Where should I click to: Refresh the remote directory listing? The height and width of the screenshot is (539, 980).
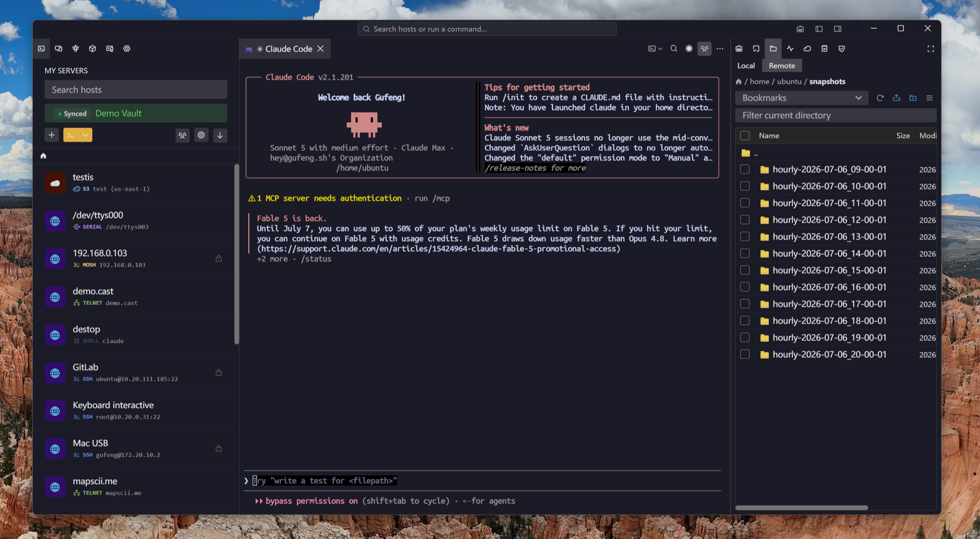pyautogui.click(x=880, y=98)
